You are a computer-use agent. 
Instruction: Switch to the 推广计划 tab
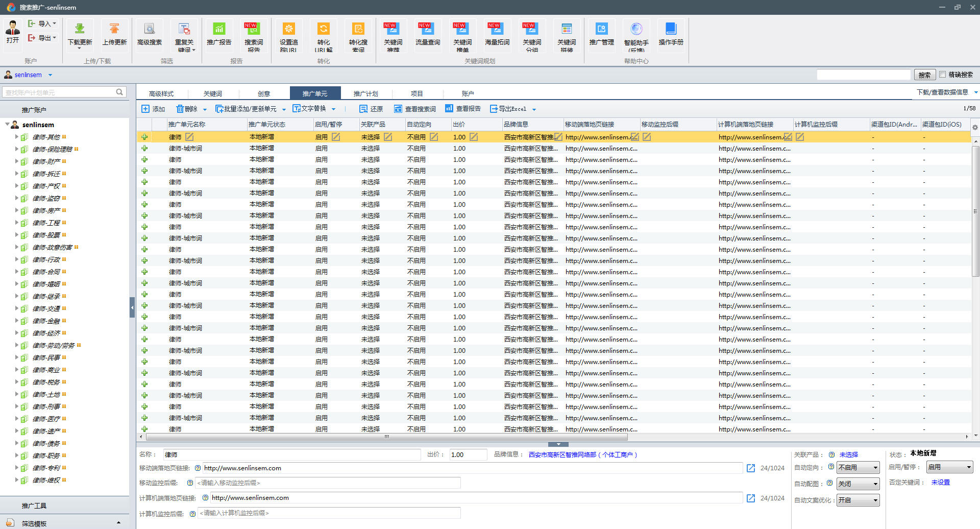pyautogui.click(x=365, y=93)
